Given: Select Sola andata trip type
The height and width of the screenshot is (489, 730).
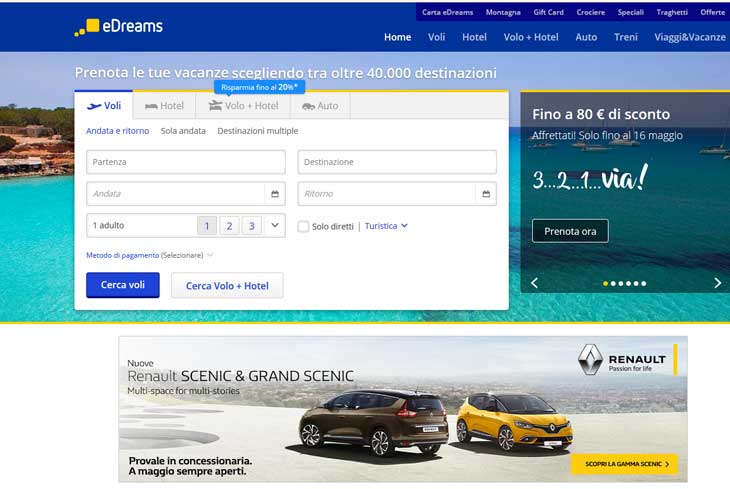Looking at the screenshot, I should point(183,131).
